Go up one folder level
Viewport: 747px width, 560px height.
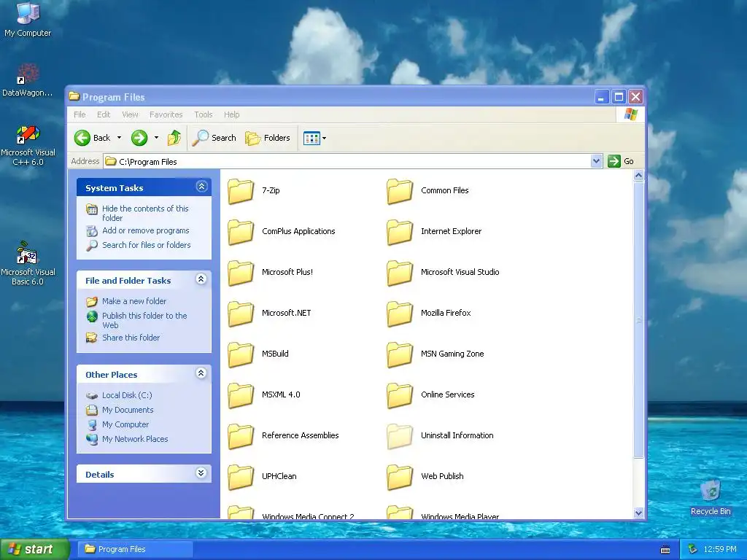click(x=174, y=138)
